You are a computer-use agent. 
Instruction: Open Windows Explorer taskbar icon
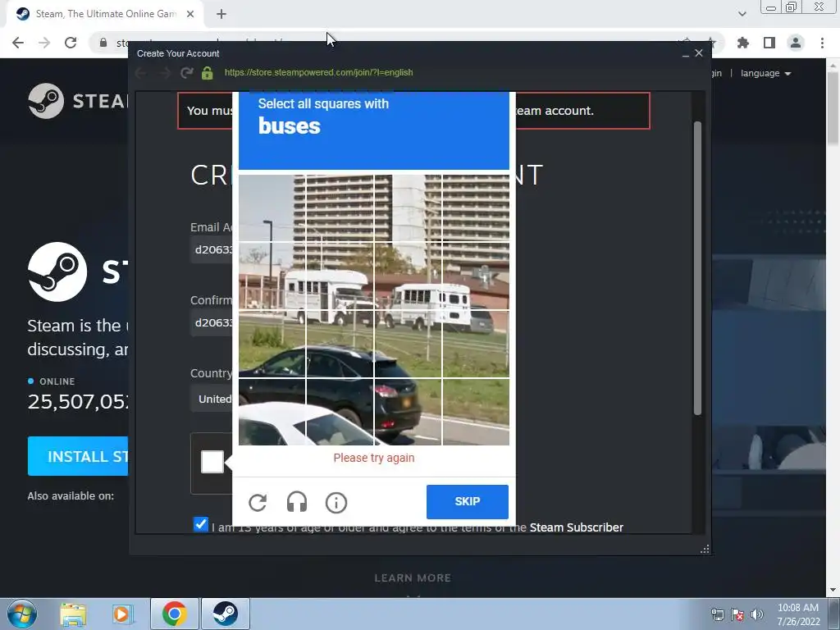73,614
